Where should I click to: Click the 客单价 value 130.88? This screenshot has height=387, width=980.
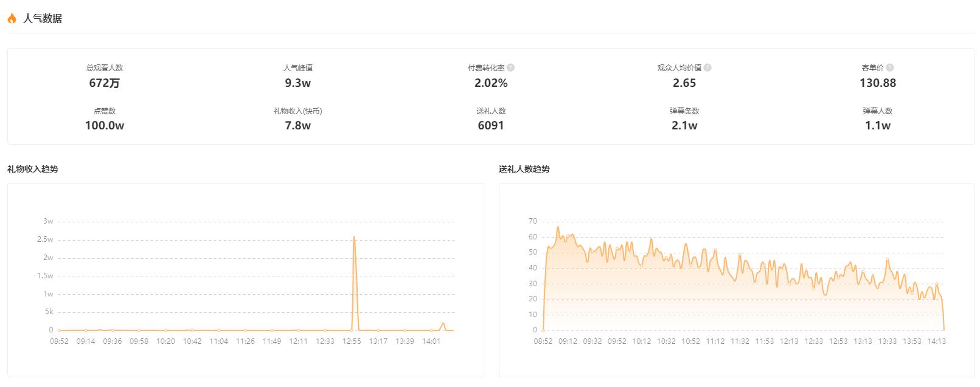(878, 83)
